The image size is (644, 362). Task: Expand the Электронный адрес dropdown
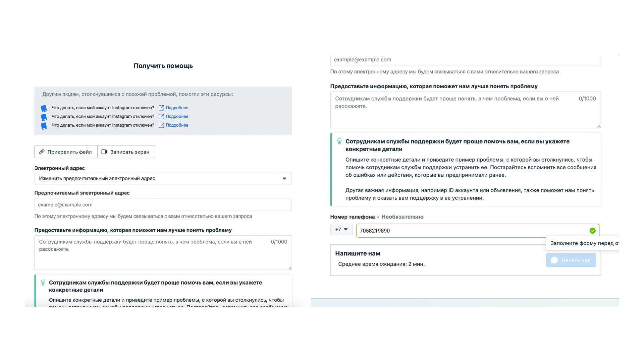coord(163,178)
